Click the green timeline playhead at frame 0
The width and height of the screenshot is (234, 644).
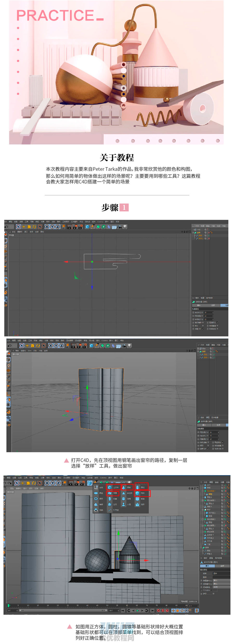9,606
